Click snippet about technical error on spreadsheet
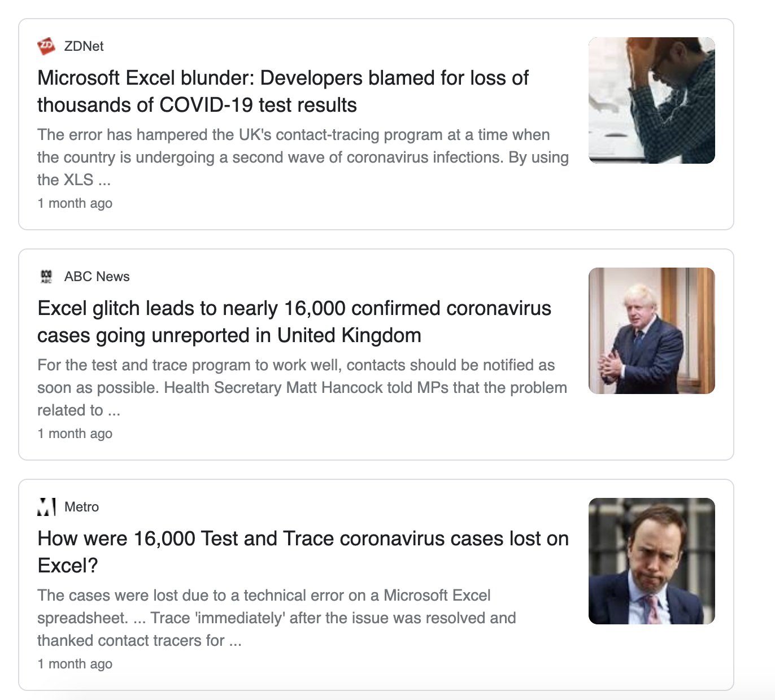Screen dimensions: 775x700 (277, 618)
